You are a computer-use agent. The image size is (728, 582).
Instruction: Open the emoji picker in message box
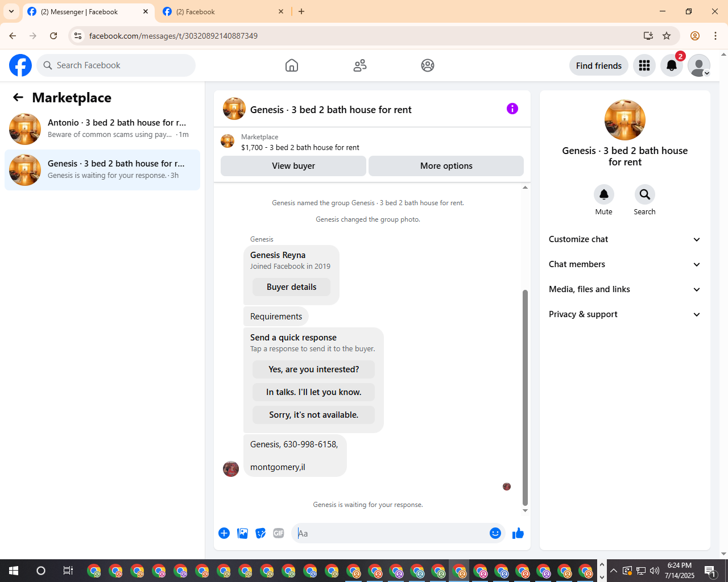pyautogui.click(x=495, y=533)
